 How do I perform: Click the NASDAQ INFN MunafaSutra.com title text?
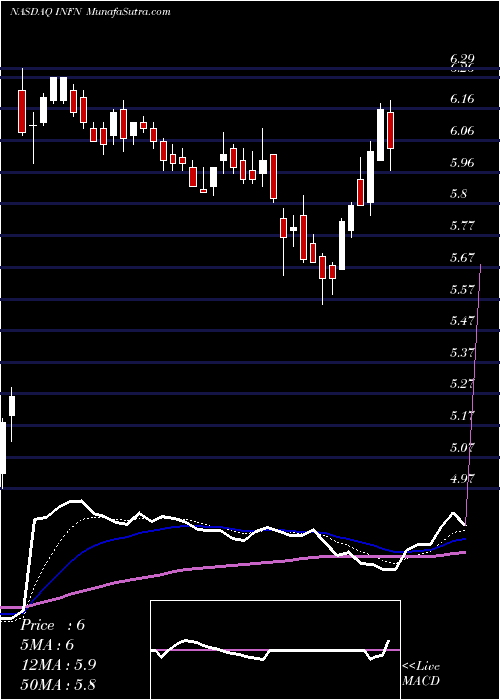[x=90, y=12]
